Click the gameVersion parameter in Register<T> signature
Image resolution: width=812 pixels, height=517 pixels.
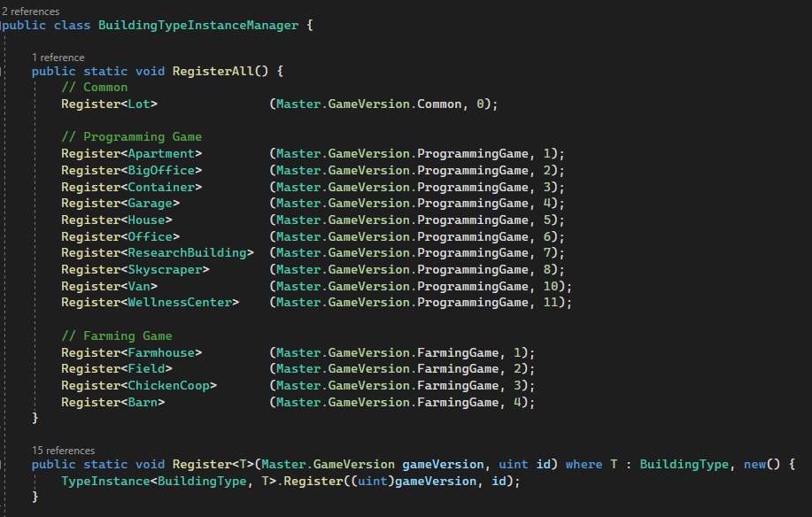[443, 464]
